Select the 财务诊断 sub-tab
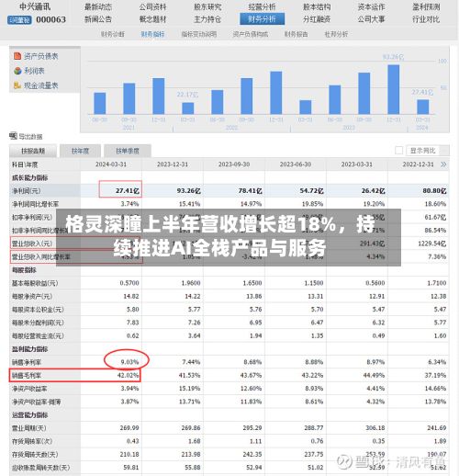Viewport: 459px width, 476px height. [113, 34]
